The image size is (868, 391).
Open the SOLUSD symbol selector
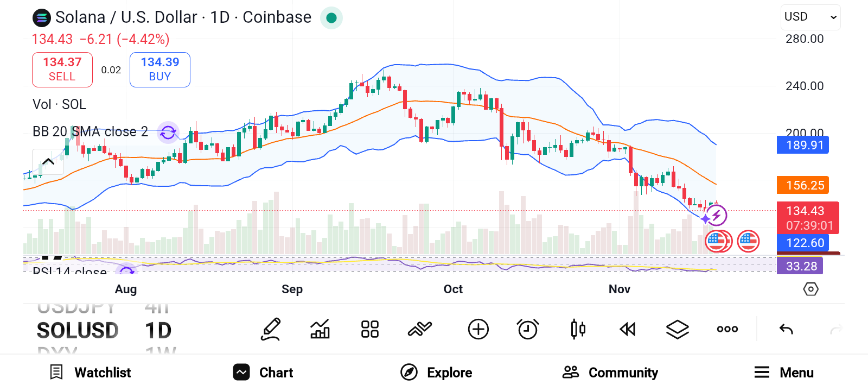click(x=78, y=330)
